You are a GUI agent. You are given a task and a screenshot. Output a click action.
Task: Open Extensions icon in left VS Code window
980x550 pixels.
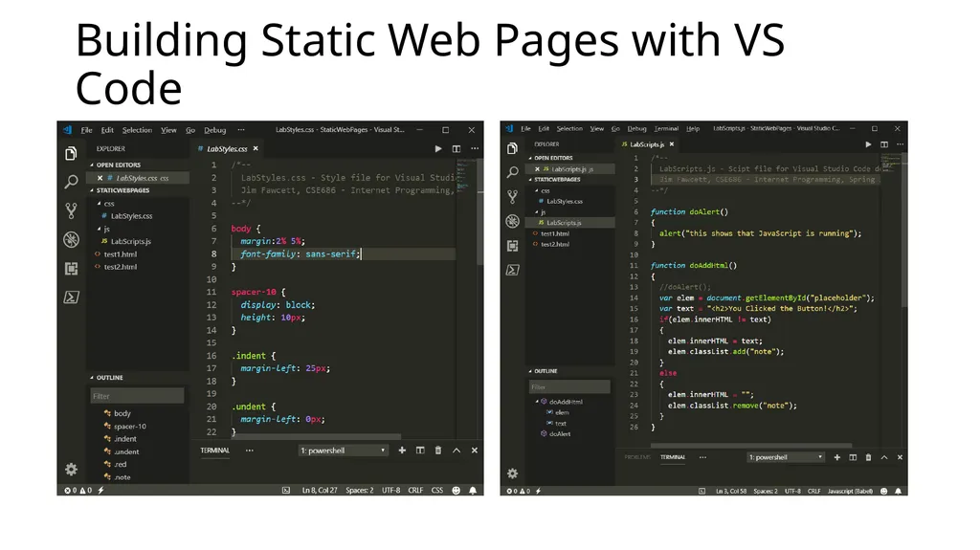tap(71, 269)
